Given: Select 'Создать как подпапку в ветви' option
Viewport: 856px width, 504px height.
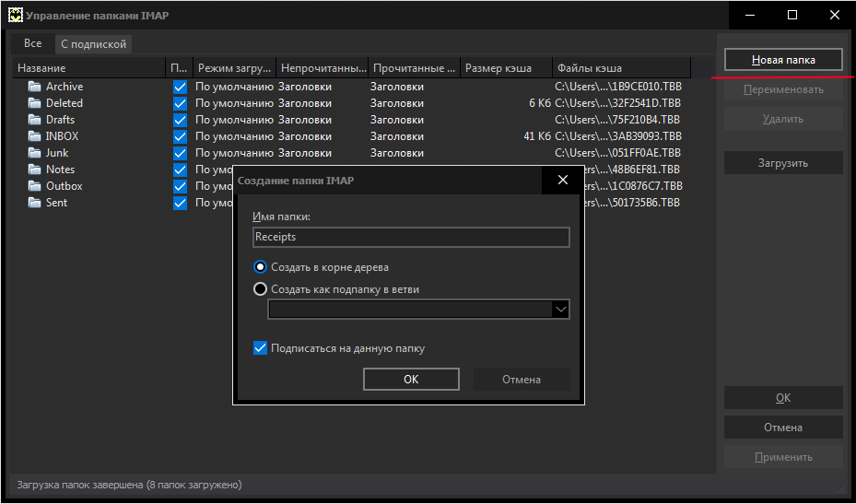Looking at the screenshot, I should (x=261, y=289).
